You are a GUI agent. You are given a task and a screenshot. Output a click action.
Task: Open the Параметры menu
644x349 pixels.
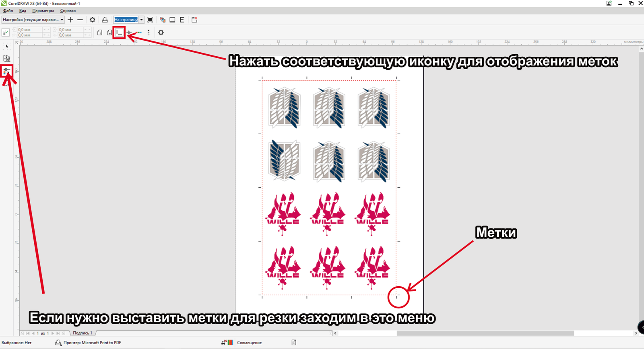43,11
